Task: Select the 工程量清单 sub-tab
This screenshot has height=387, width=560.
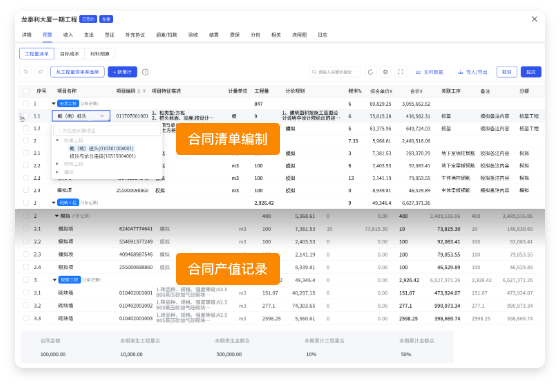Action: (x=37, y=54)
